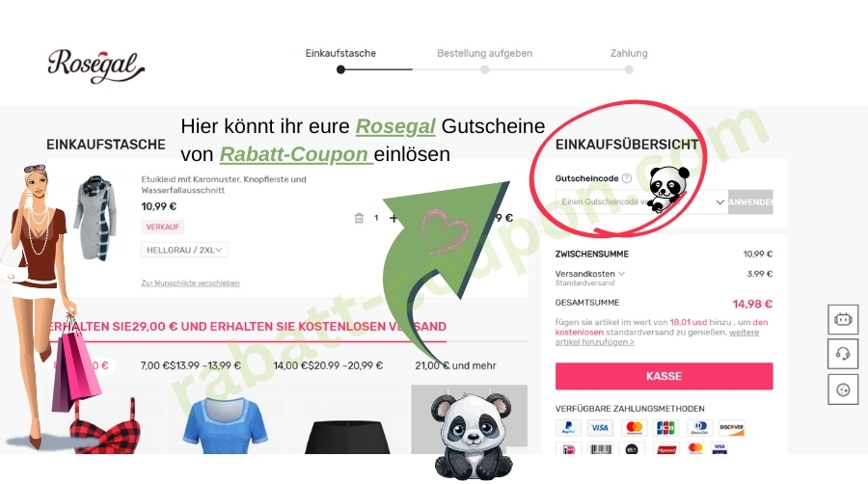Open the chatbot robot icon
The height and width of the screenshot is (484, 868).
843,319
